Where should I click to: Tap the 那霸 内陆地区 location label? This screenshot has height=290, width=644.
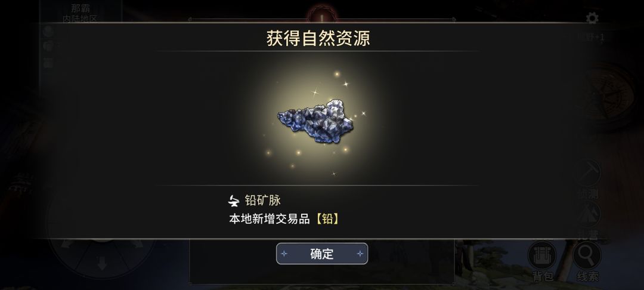(80, 13)
